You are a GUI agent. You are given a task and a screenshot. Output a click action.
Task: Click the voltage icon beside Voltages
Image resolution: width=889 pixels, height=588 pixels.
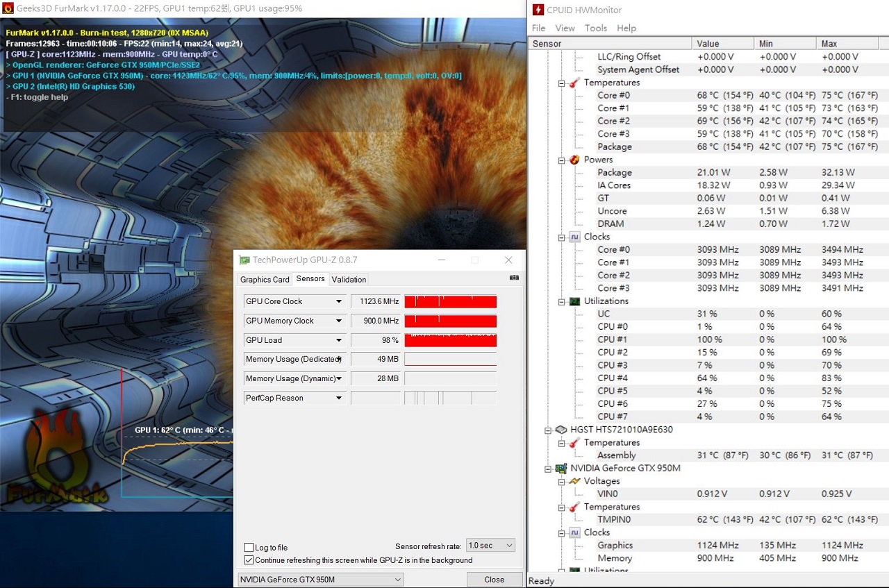click(x=575, y=481)
